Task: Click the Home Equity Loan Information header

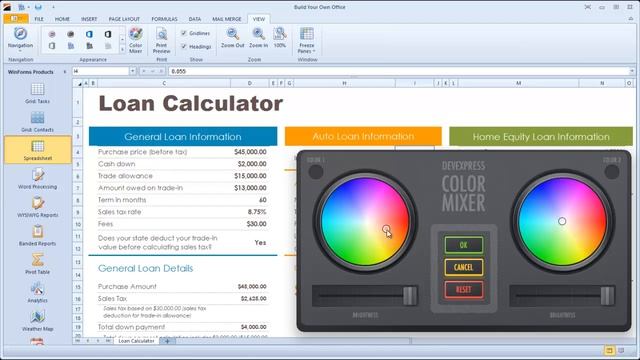Action: pyautogui.click(x=541, y=136)
